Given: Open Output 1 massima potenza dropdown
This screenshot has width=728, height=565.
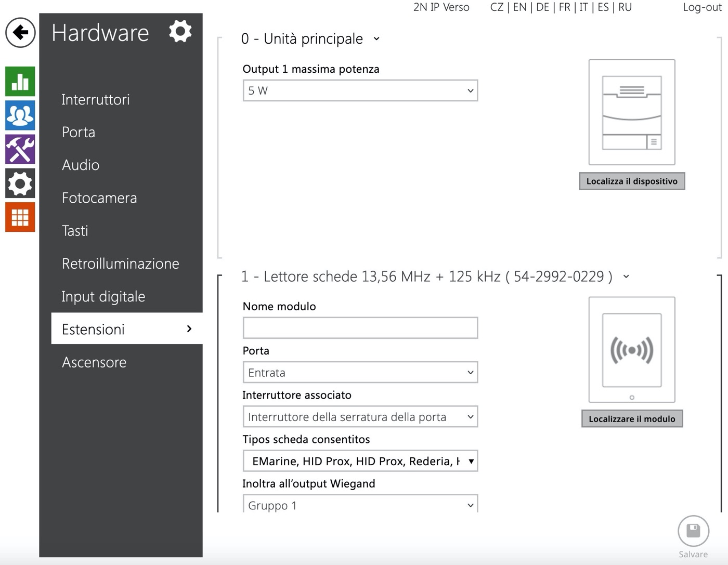Looking at the screenshot, I should (360, 90).
